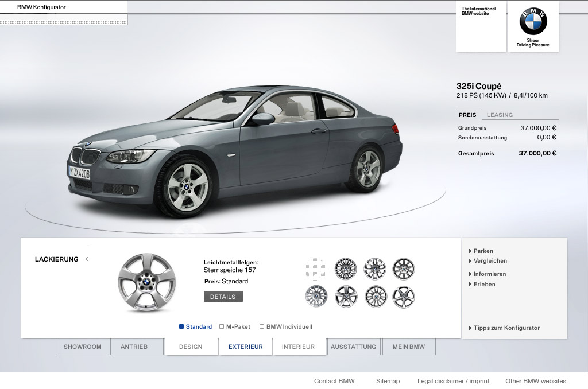Choose the thin curved five-spoke wheel
Viewport: 588px width, 389px height.
point(404,297)
